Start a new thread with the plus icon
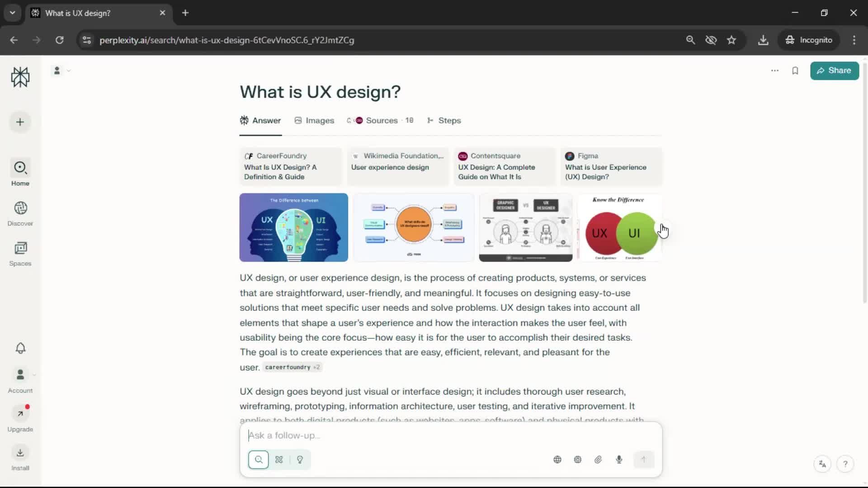Viewport: 868px width, 488px height. coord(20,122)
